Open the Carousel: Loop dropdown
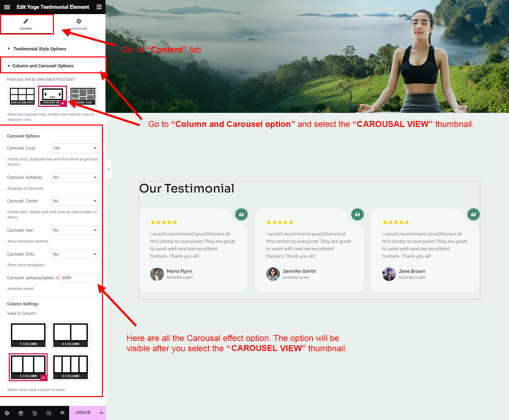This screenshot has height=420, width=509. (x=75, y=148)
